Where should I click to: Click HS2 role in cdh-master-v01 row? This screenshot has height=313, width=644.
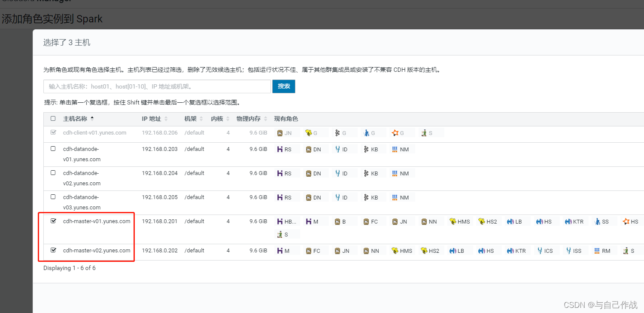[488, 222]
